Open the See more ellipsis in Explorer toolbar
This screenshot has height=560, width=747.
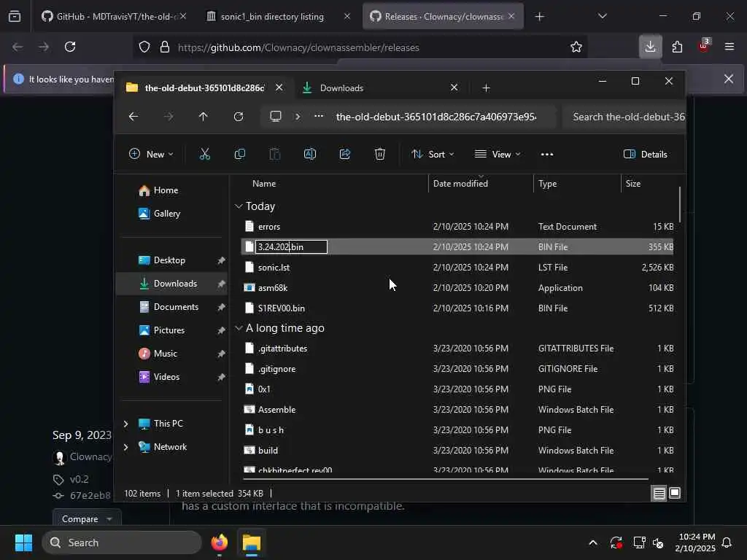547,155
